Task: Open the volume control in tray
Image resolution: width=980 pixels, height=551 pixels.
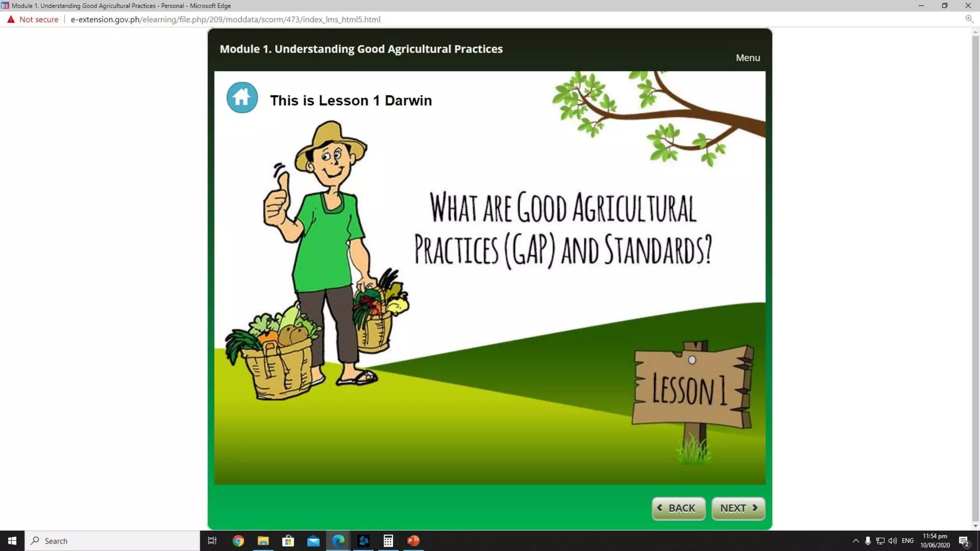Action: (x=892, y=541)
